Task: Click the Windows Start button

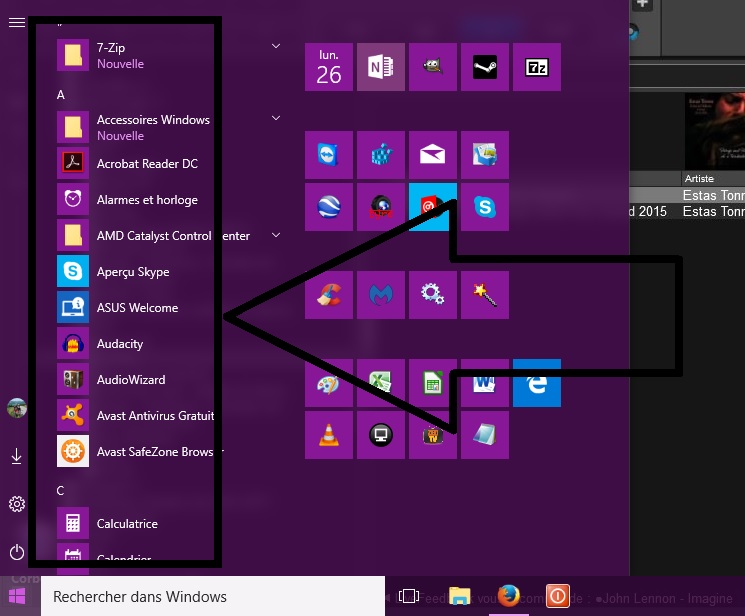Action: 17,596
